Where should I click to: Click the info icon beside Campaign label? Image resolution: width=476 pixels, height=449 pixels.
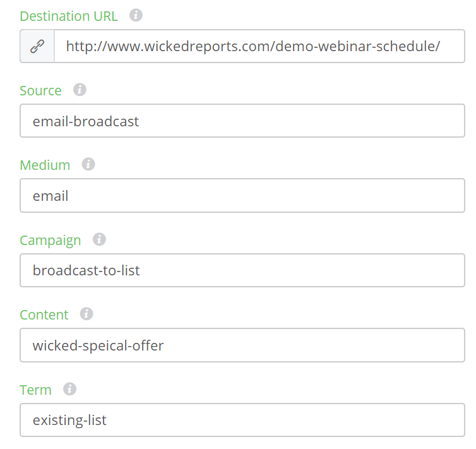tap(99, 239)
